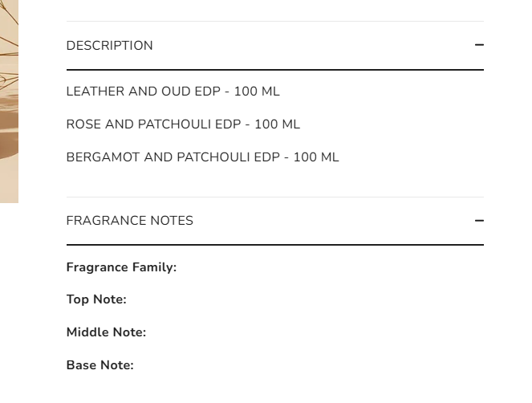Click the Description accordion header
The height and width of the screenshot is (403, 532).
110,46
